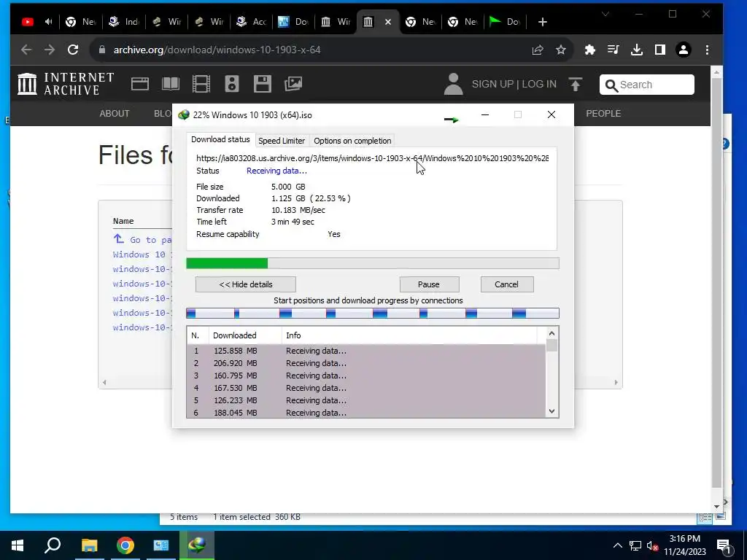Click the Chrome forward arrow

[50, 50]
